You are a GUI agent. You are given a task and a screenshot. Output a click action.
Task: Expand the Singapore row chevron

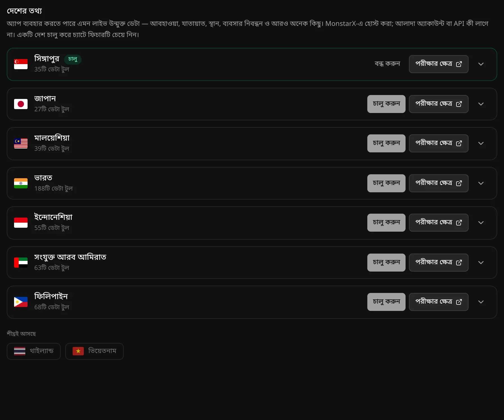coord(481,64)
